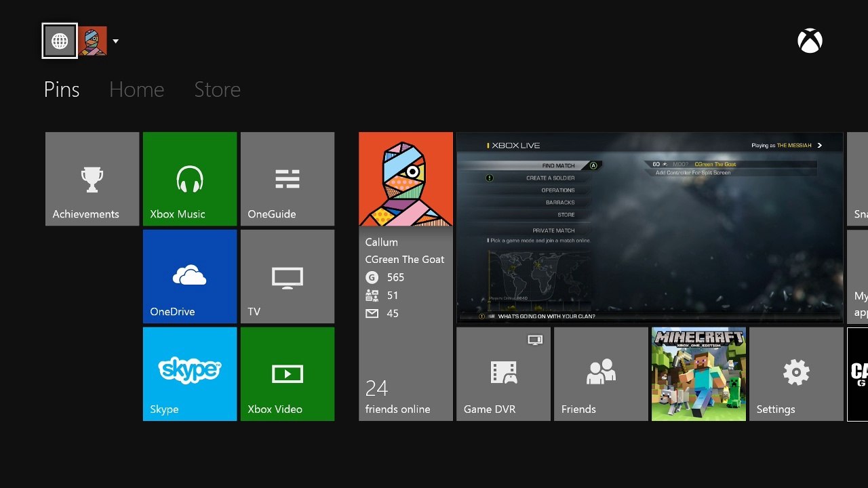Open the 24 friends online text
Image resolution: width=868 pixels, height=488 pixels.
(397, 396)
